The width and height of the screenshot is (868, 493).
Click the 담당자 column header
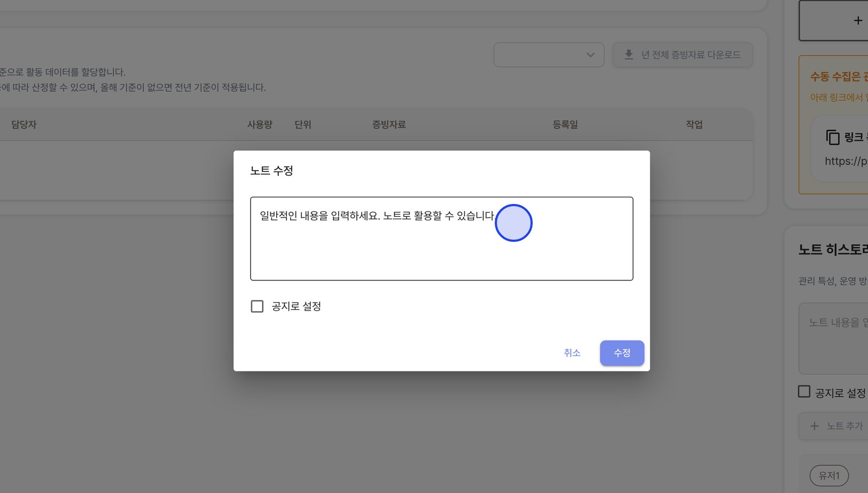click(24, 125)
